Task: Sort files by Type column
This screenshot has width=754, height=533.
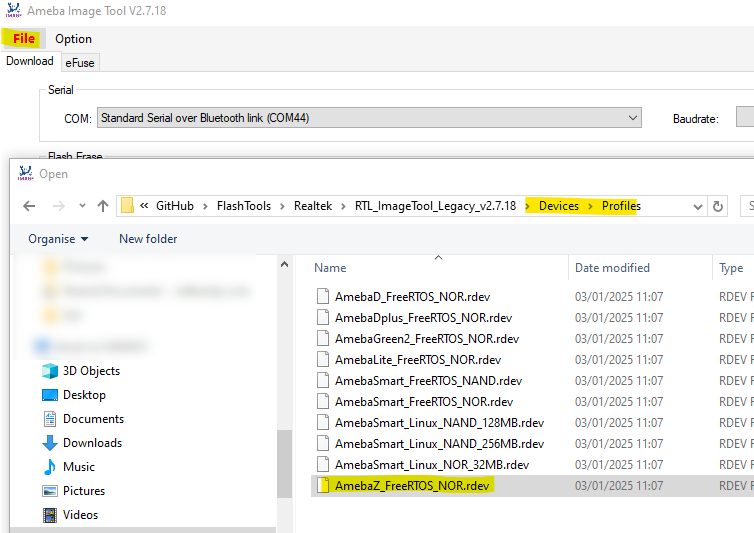Action: point(731,268)
